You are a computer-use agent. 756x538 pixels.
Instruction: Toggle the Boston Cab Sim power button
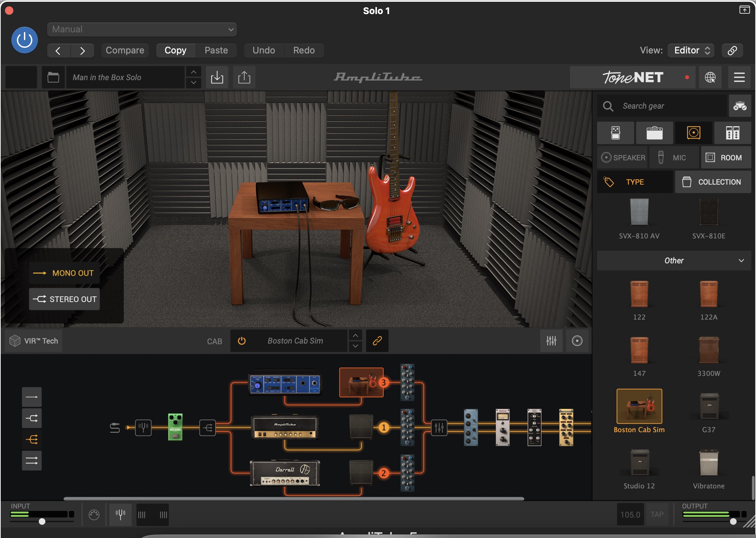[242, 341]
